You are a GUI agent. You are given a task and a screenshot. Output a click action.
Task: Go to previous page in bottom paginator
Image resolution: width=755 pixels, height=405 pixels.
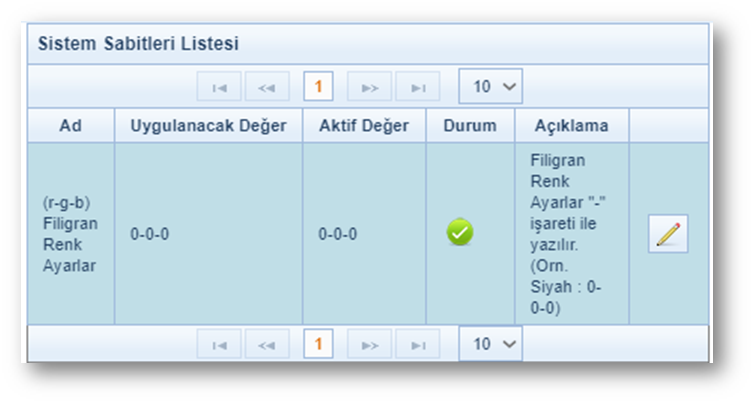267,345
